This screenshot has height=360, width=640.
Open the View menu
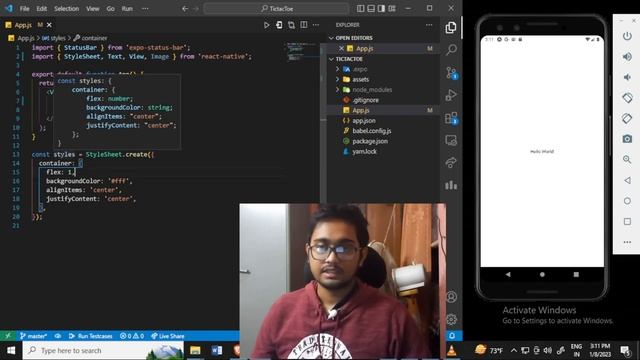[x=93, y=9]
